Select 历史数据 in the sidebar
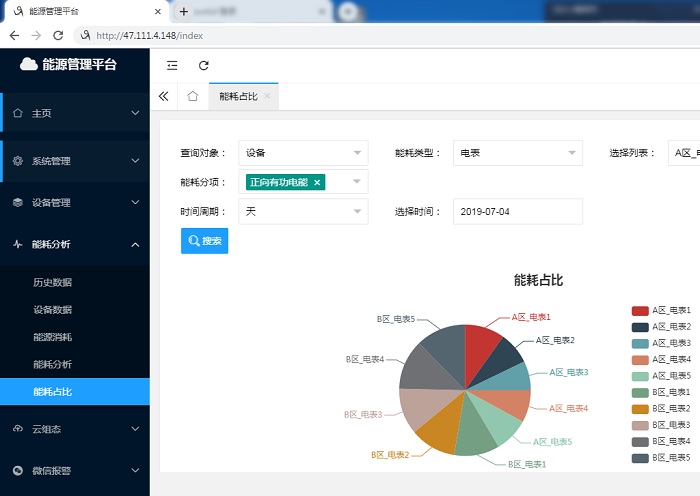Screen dimensions: 700x496 tap(52, 283)
